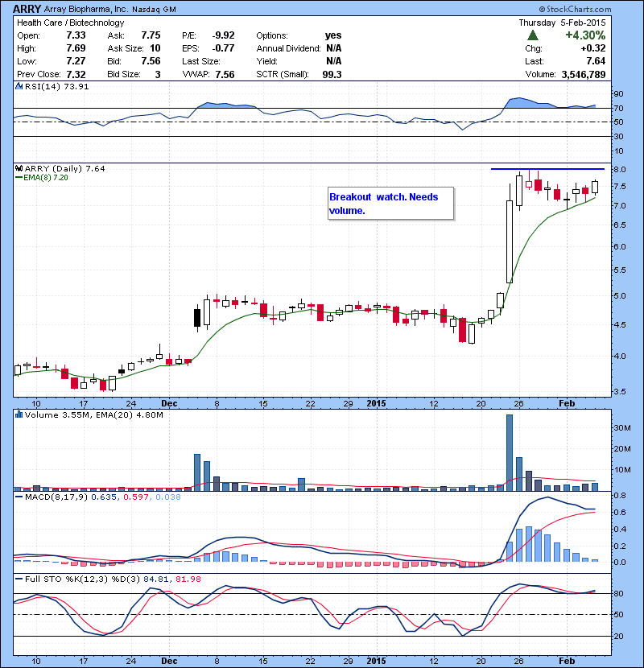
Task: Click the volume bars icon beside Volume 3.55M
Action: tap(19, 414)
